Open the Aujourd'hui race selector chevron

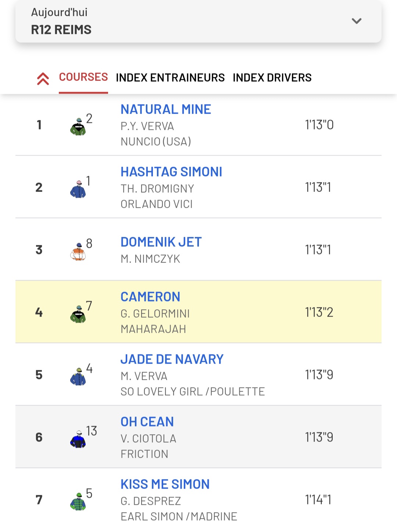(357, 21)
